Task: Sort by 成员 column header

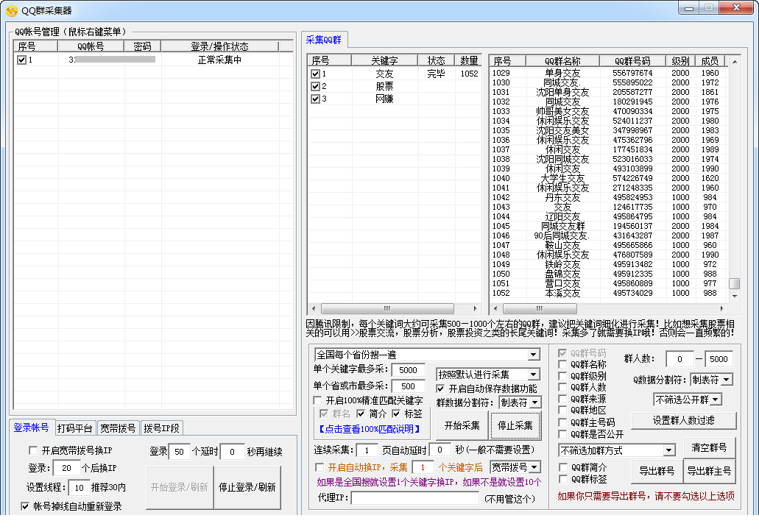Action: pos(710,61)
